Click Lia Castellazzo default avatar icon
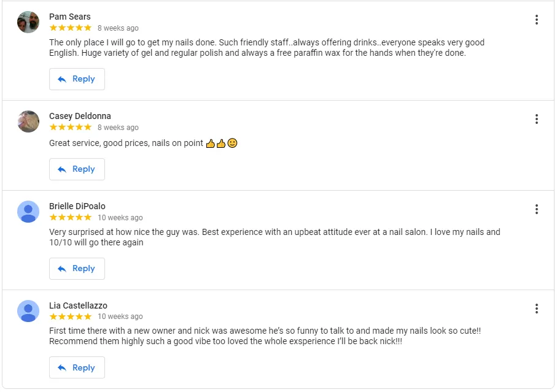The width and height of the screenshot is (557, 392). [28, 311]
